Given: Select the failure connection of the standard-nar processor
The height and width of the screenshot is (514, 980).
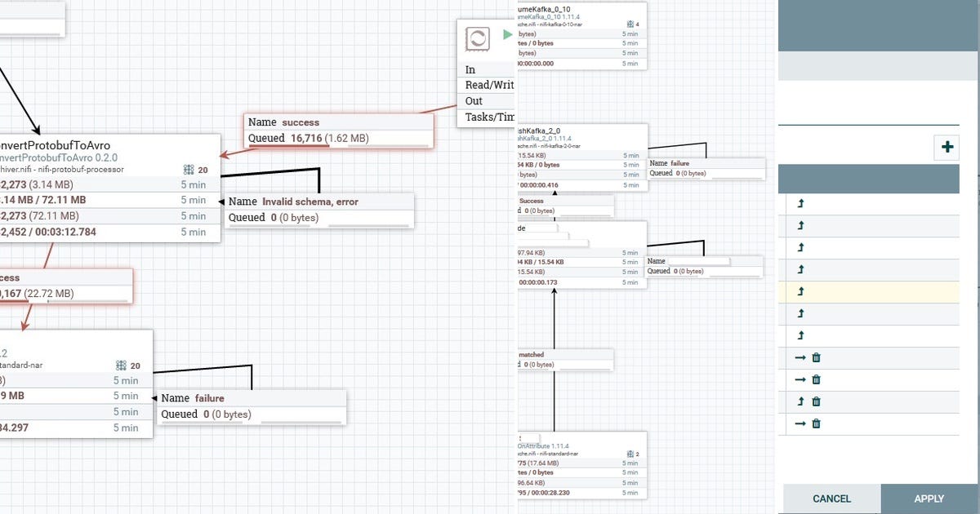Looking at the screenshot, I should (x=252, y=406).
